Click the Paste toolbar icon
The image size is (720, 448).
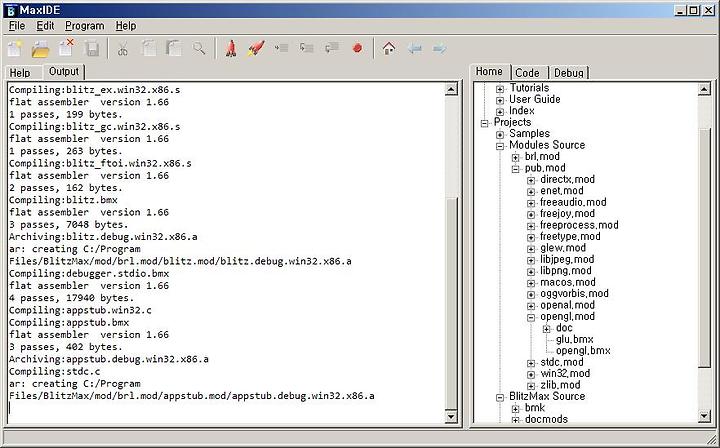pos(174,48)
